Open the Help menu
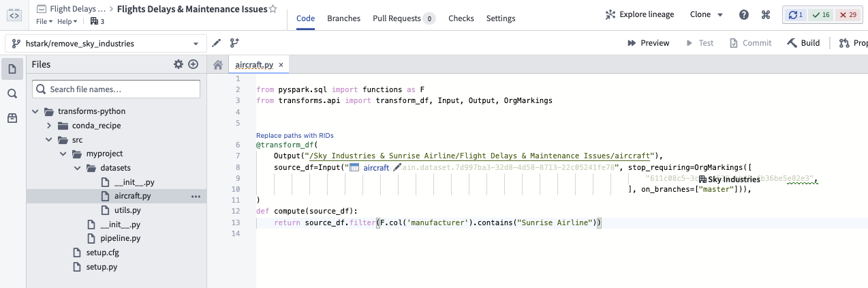The height and width of the screenshot is (288, 868). 67,22
